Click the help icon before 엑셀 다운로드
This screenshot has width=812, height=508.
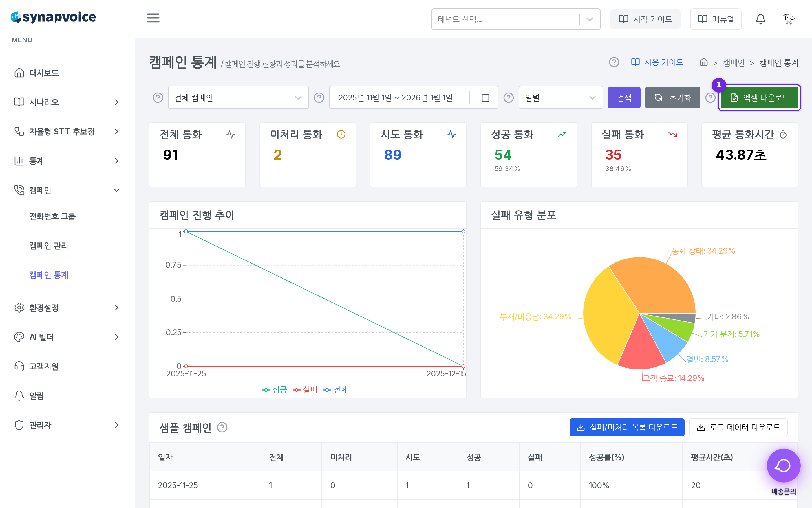click(x=710, y=98)
